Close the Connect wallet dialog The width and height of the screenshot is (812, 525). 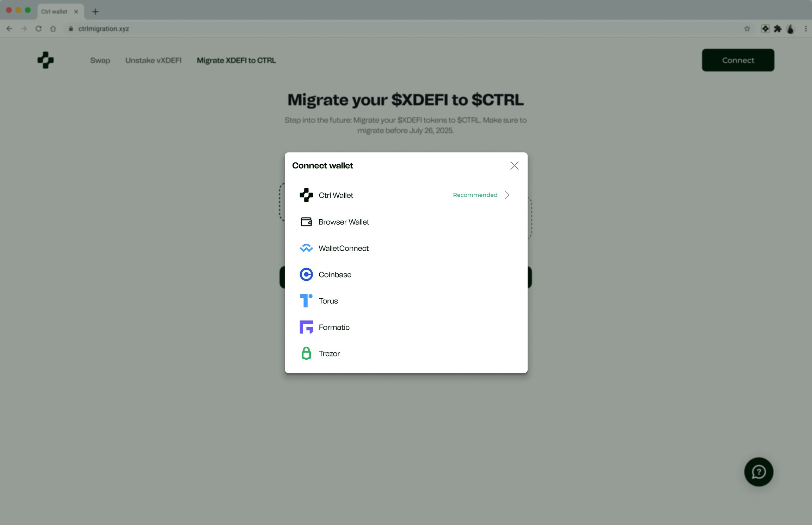[x=514, y=166]
